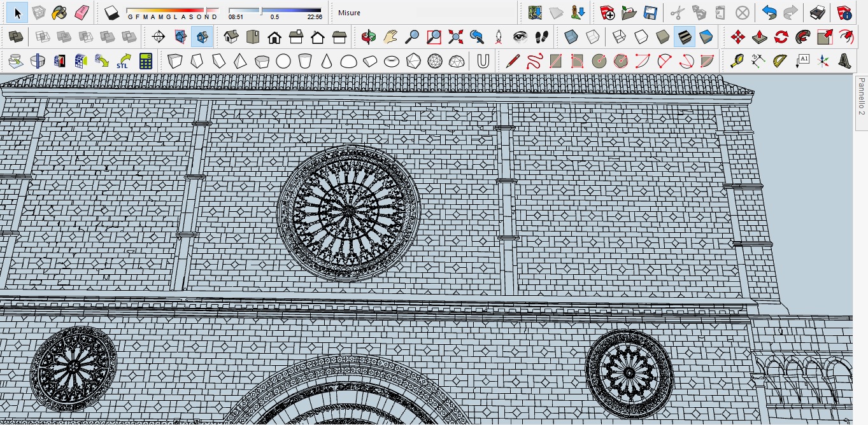The image size is (868, 425).
Task: Select the Rotate tool
Action: tap(781, 37)
